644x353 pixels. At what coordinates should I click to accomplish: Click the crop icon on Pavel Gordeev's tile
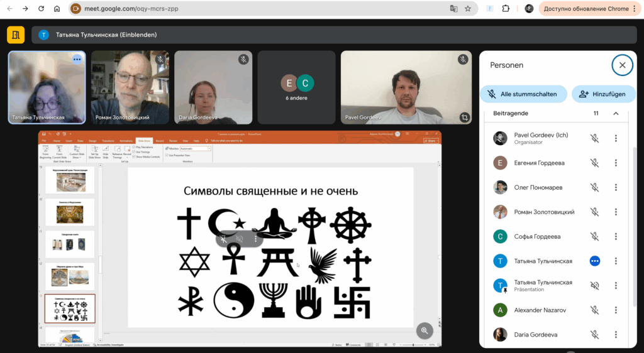pyautogui.click(x=464, y=117)
